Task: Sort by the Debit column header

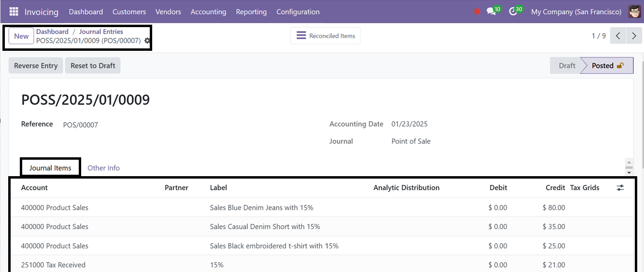Action: pyautogui.click(x=498, y=188)
